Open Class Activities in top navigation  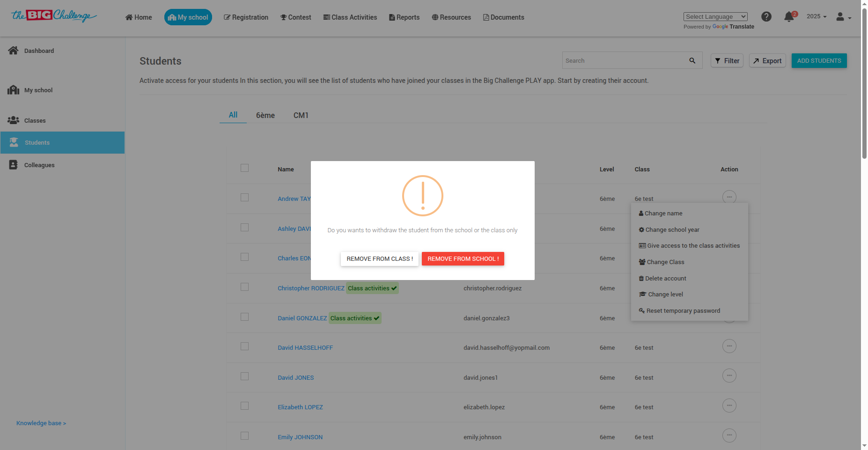coord(350,17)
